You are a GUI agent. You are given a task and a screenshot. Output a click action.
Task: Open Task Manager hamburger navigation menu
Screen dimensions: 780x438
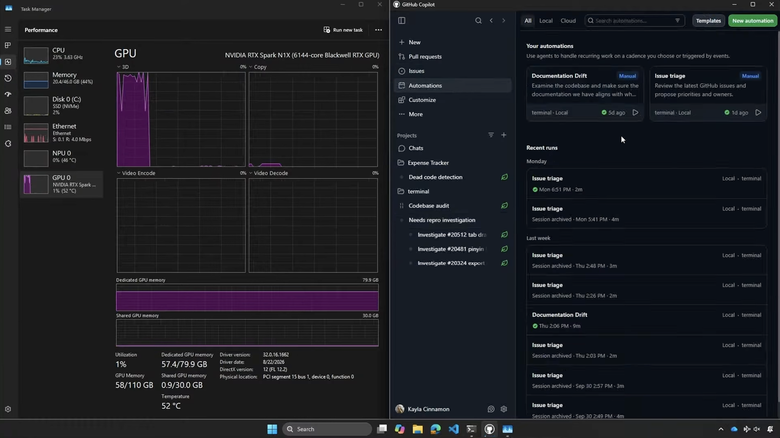(x=8, y=29)
